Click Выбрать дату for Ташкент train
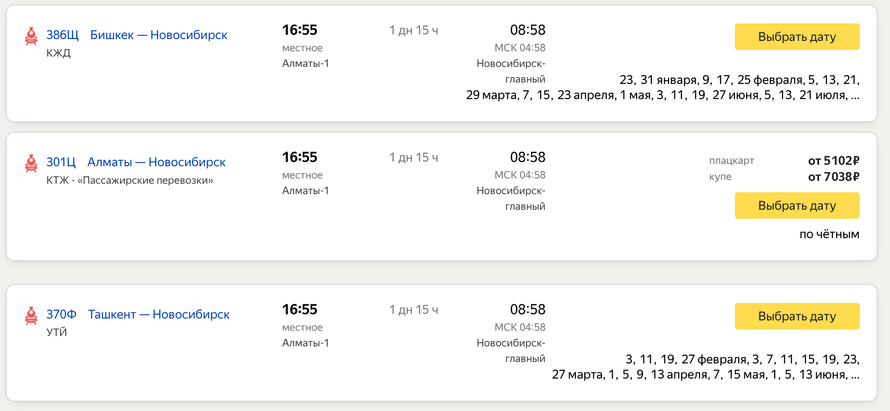The height and width of the screenshot is (411, 890). click(x=797, y=316)
